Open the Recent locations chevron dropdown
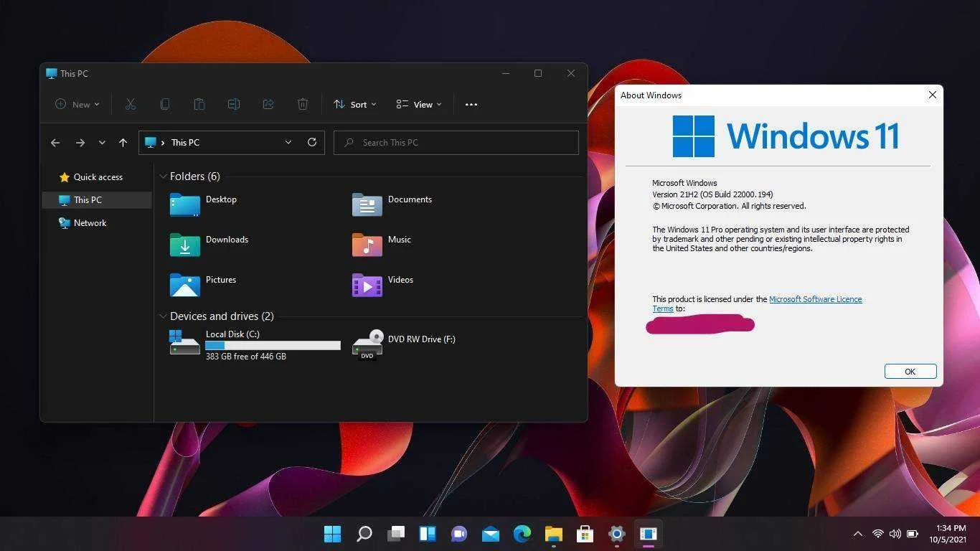The width and height of the screenshot is (980, 551). 102,143
